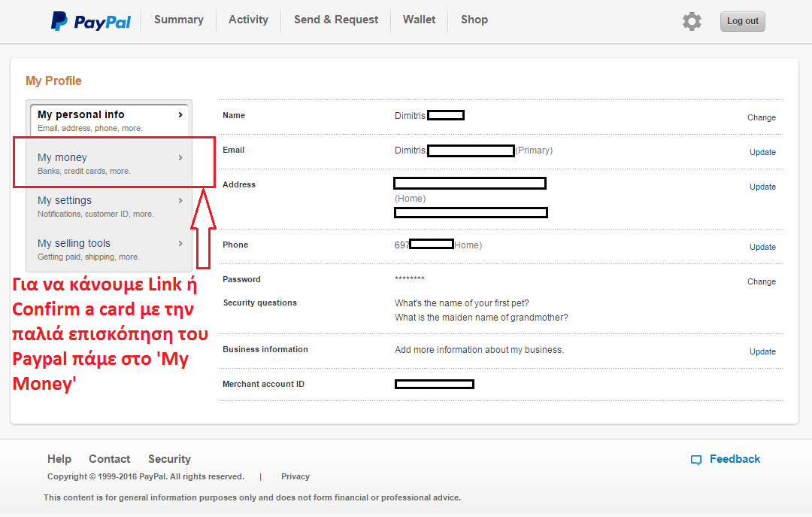Open the Activity tab
The width and height of the screenshot is (812, 517).
pos(249,20)
